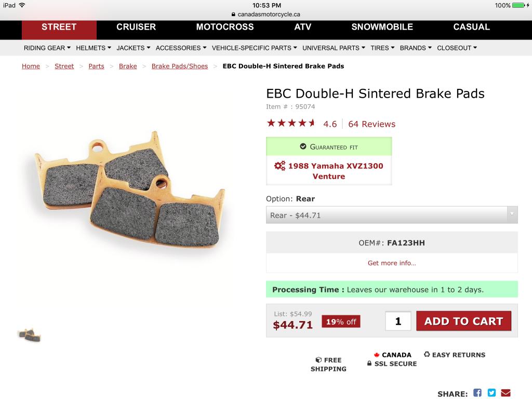The width and height of the screenshot is (532, 399).
Task: Switch to the Cruiser tab
Action: point(136,27)
